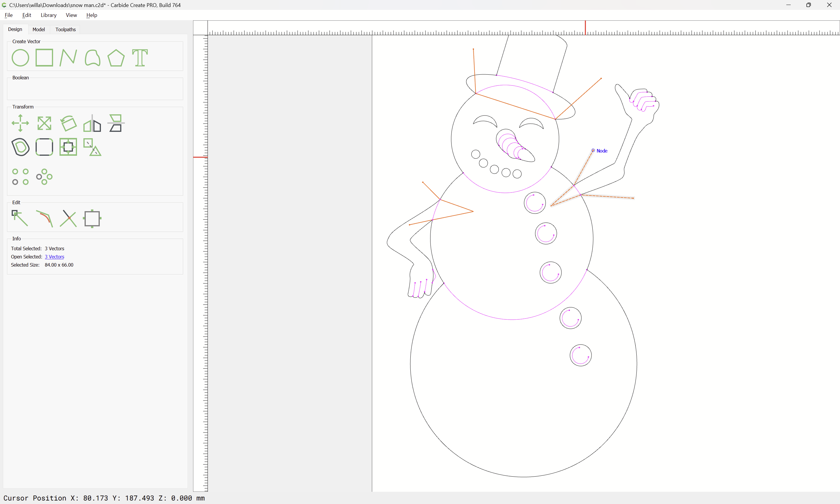Switch to the Toolpaths tab
The height and width of the screenshot is (504, 840).
coord(66,29)
